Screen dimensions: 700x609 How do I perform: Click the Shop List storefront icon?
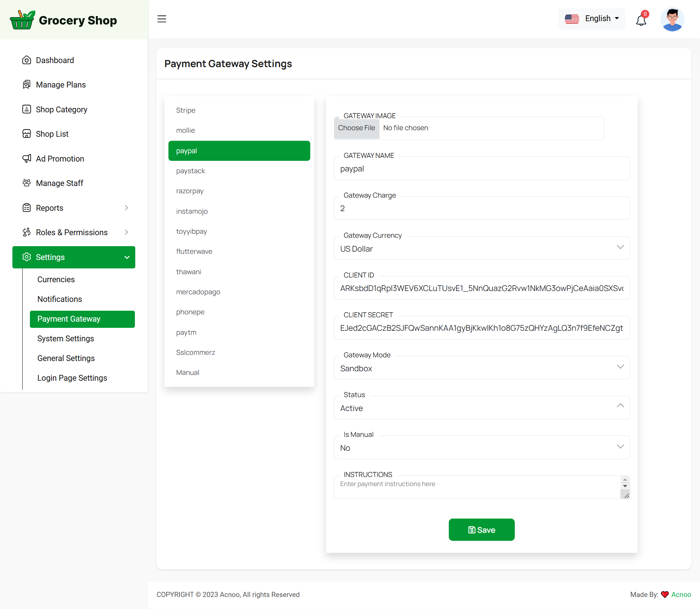coord(27,134)
